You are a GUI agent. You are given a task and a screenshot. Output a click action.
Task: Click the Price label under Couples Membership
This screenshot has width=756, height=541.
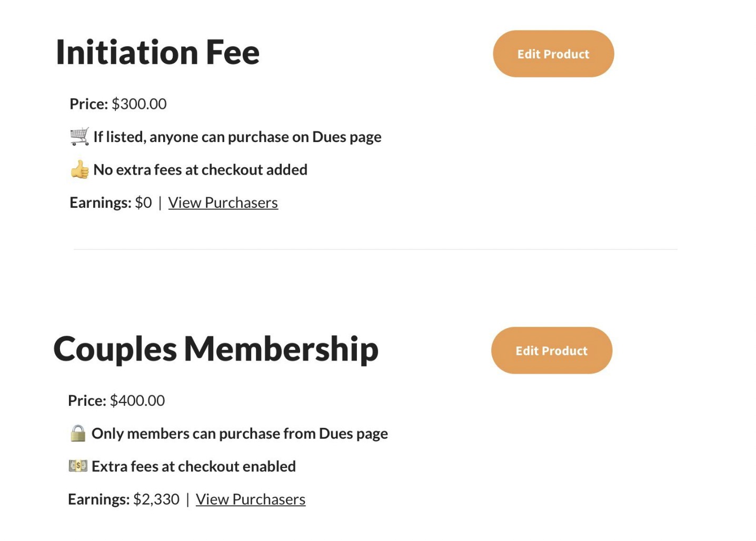[x=87, y=401]
